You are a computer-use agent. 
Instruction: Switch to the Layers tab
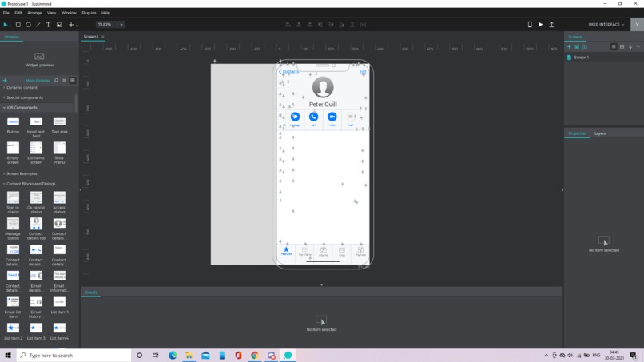600,133
